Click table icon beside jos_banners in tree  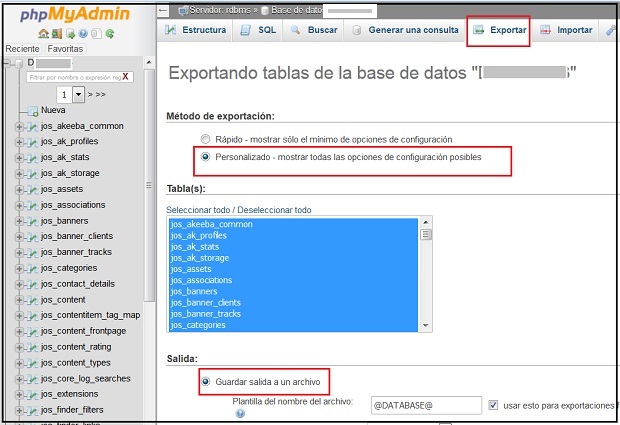(32, 221)
